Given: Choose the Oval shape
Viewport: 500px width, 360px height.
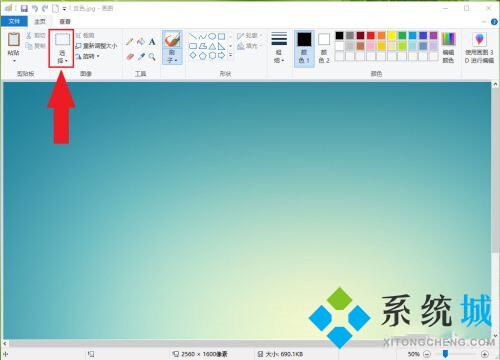Looking at the screenshot, I should pyautogui.click(x=212, y=36).
